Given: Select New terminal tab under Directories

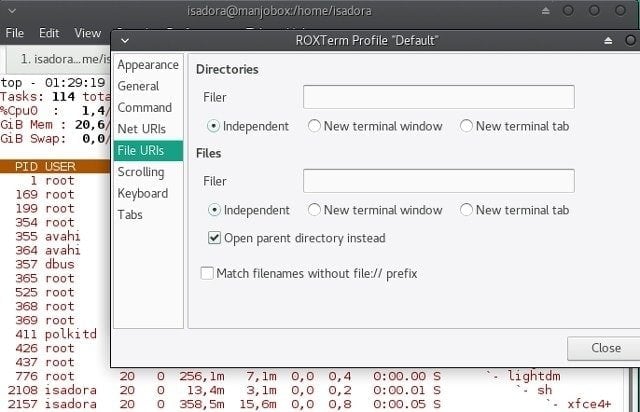Looking at the screenshot, I should pos(515,126).
